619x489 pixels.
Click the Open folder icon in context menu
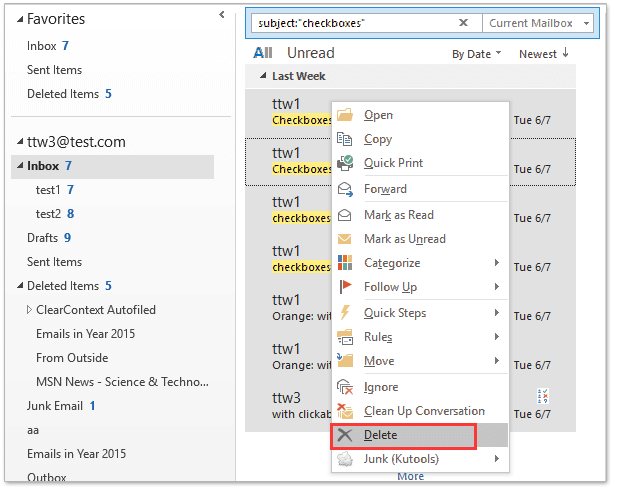[345, 115]
